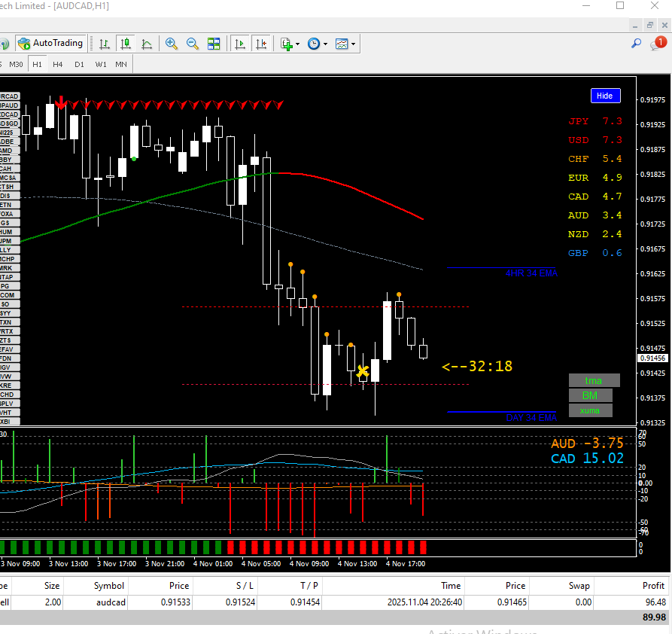Switch chart to line chart style
Viewport: 672px width, 634px height.
point(147,44)
